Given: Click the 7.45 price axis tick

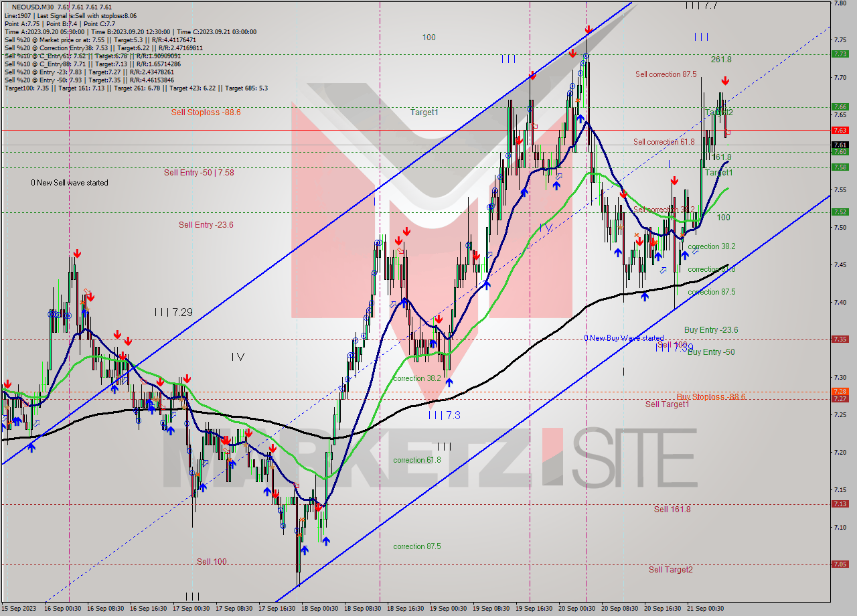Looking at the screenshot, I should [x=840, y=264].
